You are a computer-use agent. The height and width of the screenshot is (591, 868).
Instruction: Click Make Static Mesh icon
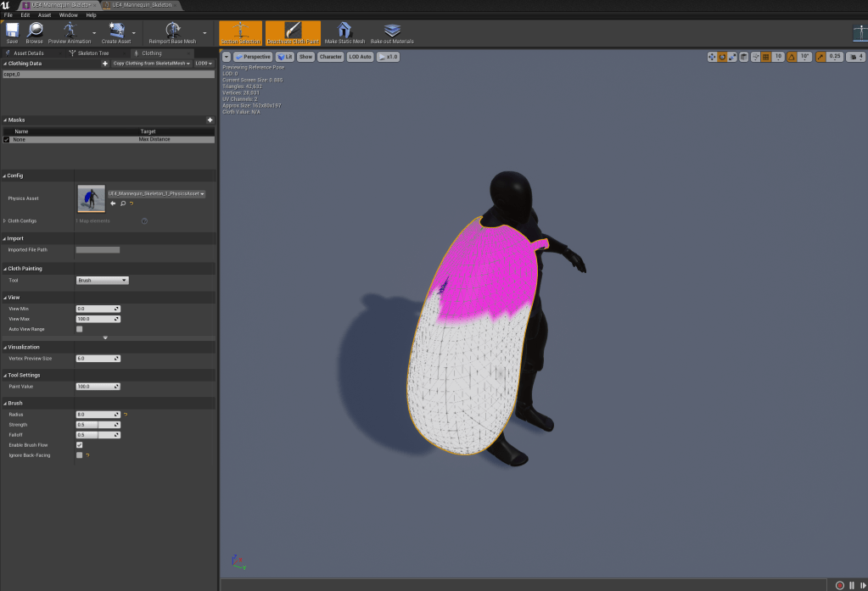(344, 32)
